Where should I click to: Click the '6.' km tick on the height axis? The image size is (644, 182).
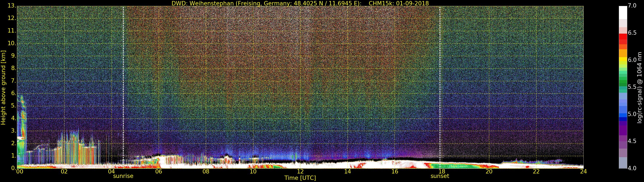[x=14, y=93]
